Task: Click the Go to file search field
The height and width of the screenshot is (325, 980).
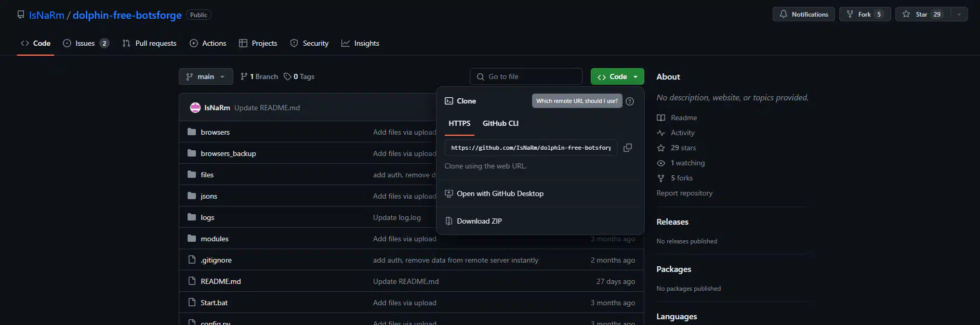Action: [x=526, y=76]
